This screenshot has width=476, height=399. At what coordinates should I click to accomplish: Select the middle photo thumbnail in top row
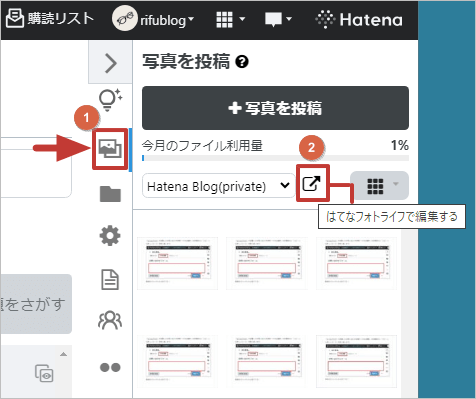coord(267,263)
